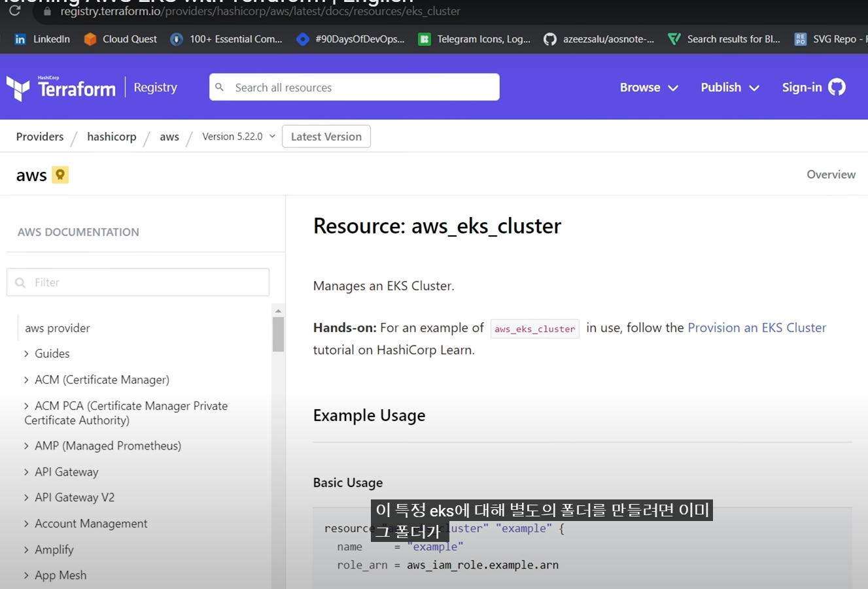The image size is (868, 589).
Task: Click the role_arn code line
Action: tap(447, 565)
